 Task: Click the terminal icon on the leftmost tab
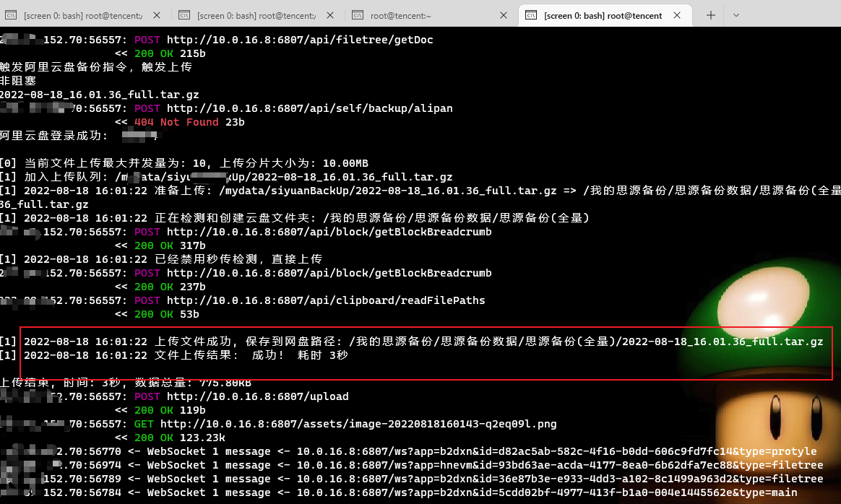point(11,15)
